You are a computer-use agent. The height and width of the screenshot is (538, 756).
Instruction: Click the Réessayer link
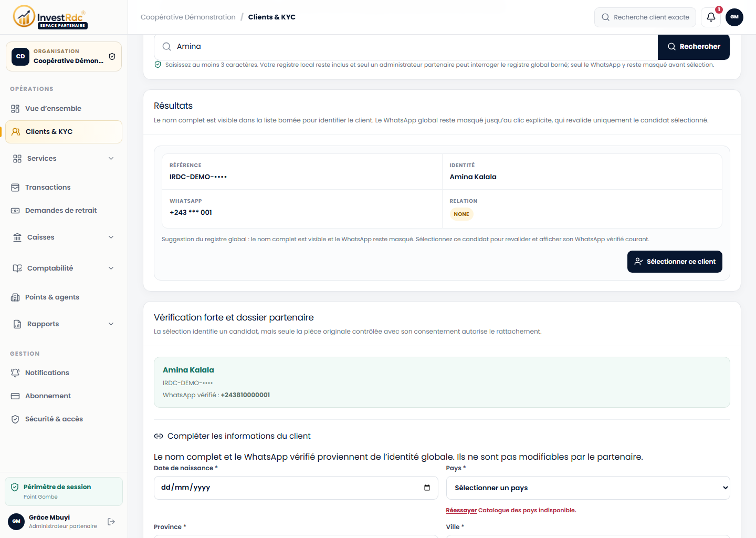click(x=461, y=511)
